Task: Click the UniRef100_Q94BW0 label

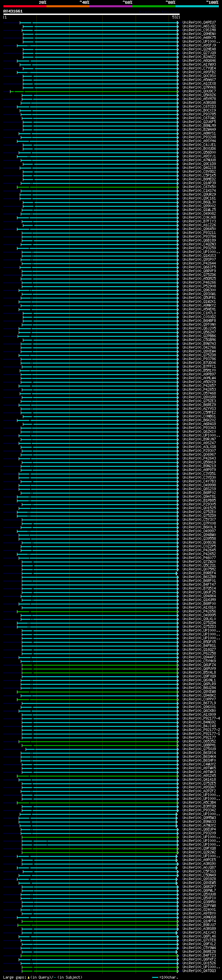Action: [x=199, y=535]
